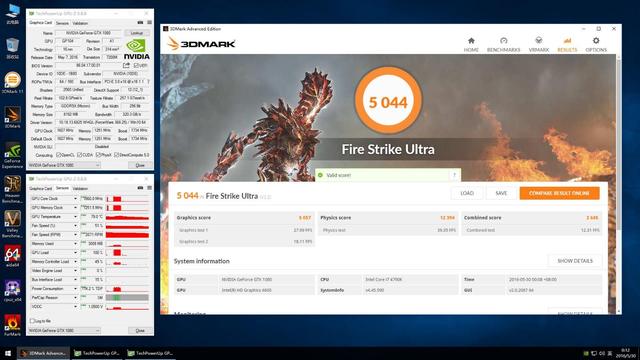
Task: Click BIOS share/export icon in GPU-Z
Action: [126, 65]
